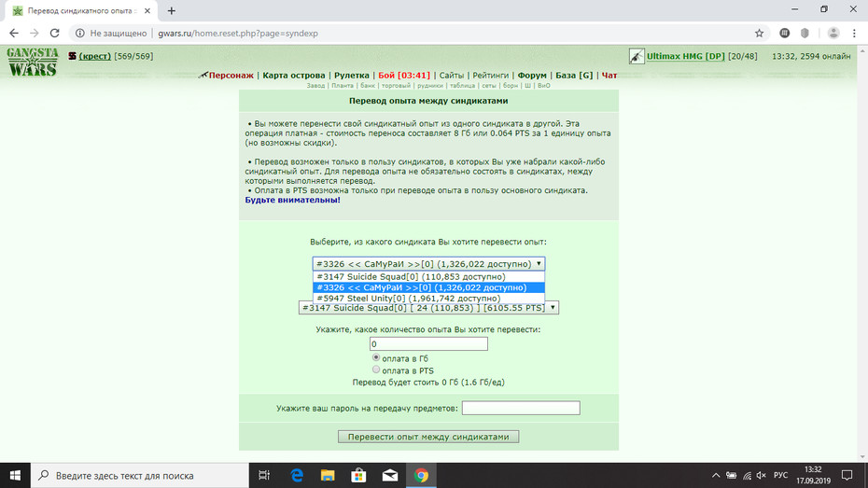Click the рудники submenu link
The height and width of the screenshot is (488, 868).
point(430,86)
